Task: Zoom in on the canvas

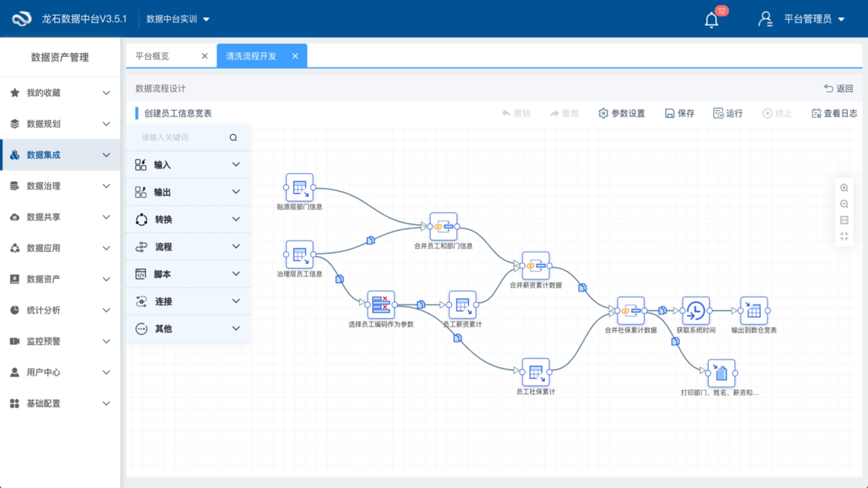Action: [x=844, y=188]
